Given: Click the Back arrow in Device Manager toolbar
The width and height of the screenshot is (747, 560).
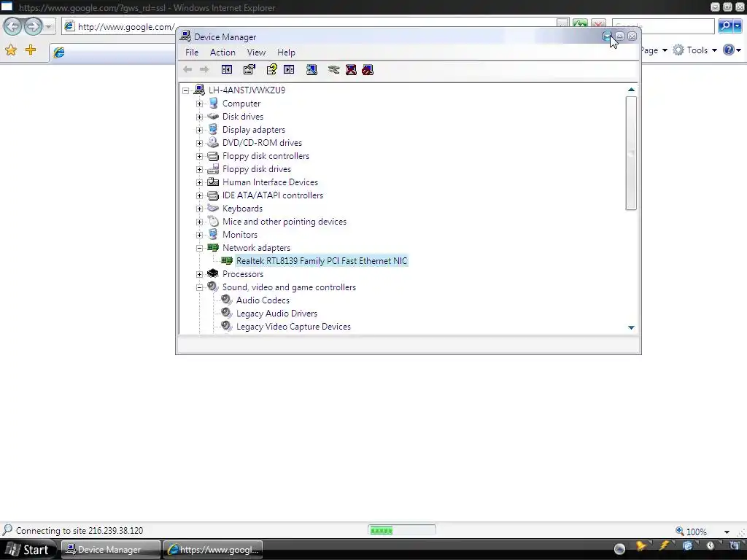Looking at the screenshot, I should tap(187, 69).
